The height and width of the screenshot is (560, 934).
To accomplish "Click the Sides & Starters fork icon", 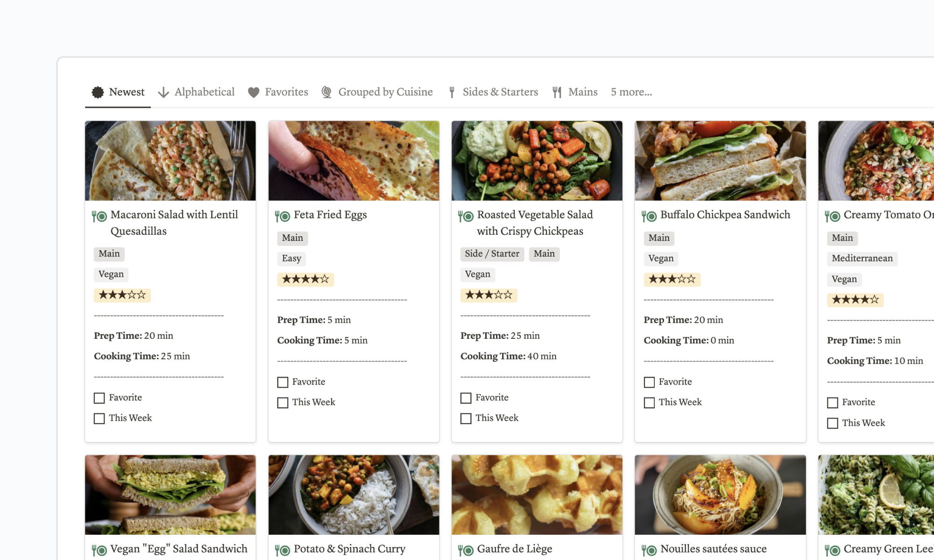I will 452,92.
